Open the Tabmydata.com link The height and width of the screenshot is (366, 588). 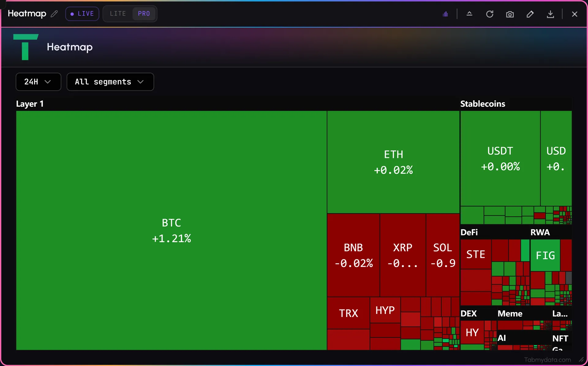tap(547, 360)
